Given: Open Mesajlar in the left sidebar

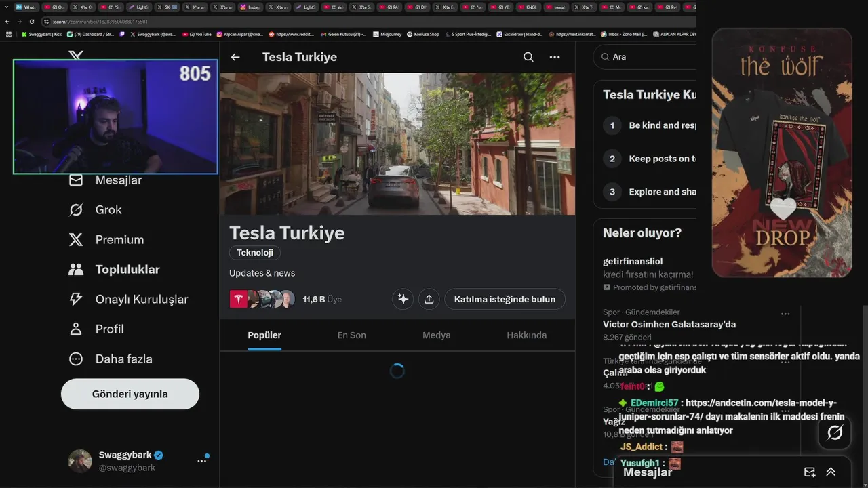Looking at the screenshot, I should [106, 180].
